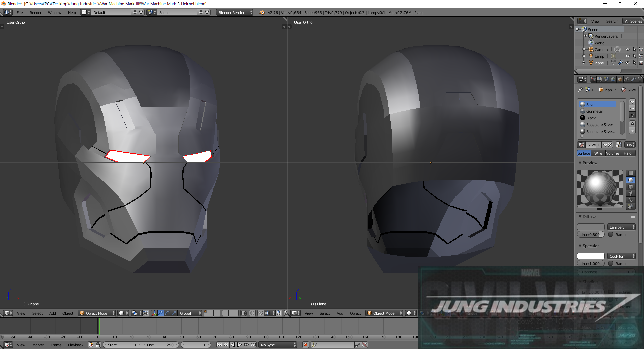Viewport: 644px width, 349px height.
Task: Open the Render Layers properties tab icon
Action: pyautogui.click(x=600, y=79)
